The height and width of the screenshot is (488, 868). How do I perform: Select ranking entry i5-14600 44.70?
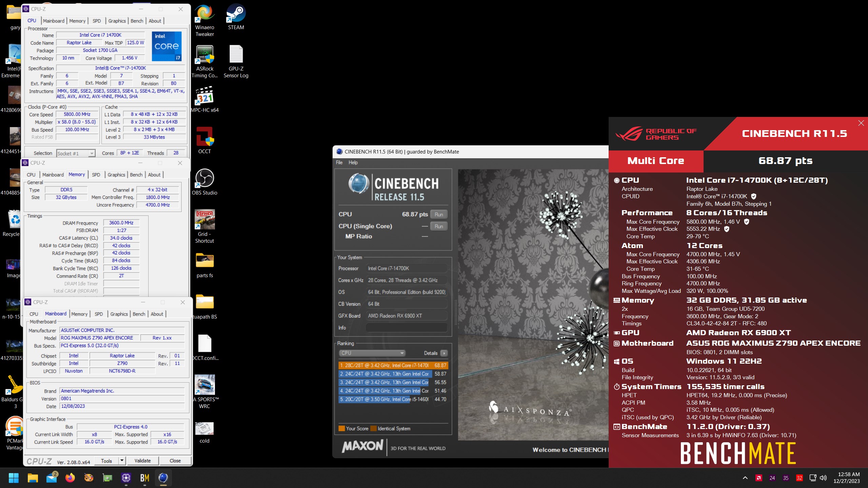[393, 399]
